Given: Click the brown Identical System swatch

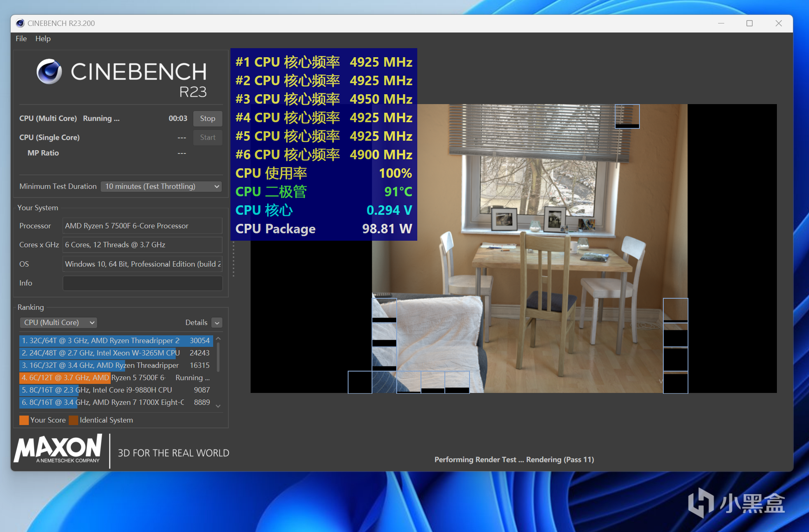Looking at the screenshot, I should click(74, 420).
